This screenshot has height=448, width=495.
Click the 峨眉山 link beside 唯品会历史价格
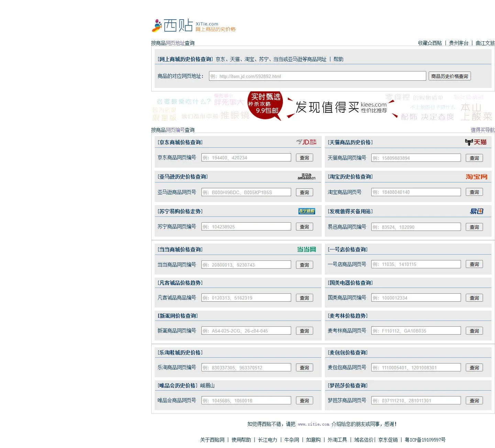tap(207, 385)
